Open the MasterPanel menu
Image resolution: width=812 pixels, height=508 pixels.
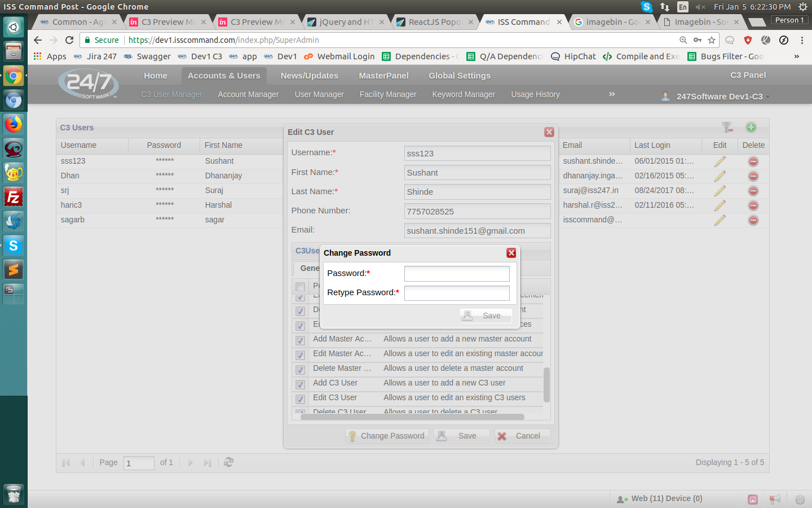[383, 76]
